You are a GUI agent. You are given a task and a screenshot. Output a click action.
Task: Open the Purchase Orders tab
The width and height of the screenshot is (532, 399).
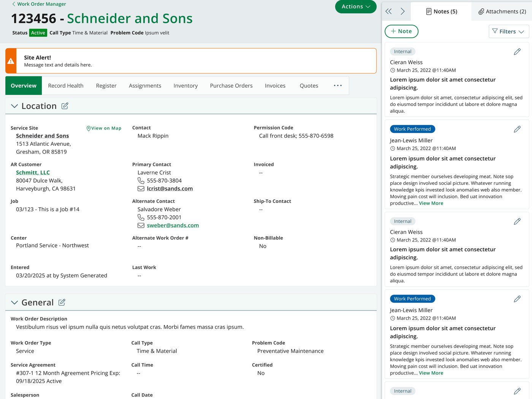click(x=231, y=86)
